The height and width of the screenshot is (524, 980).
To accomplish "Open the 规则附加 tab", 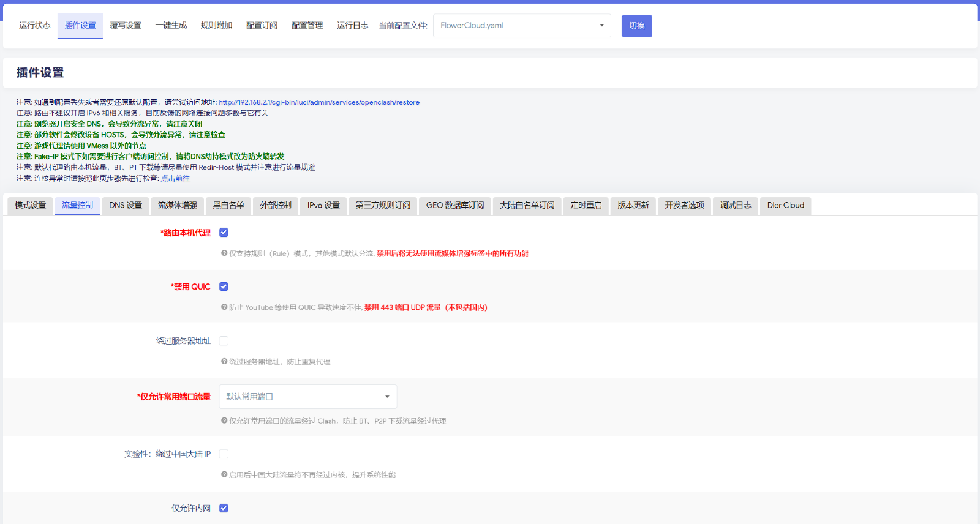I will tap(216, 26).
